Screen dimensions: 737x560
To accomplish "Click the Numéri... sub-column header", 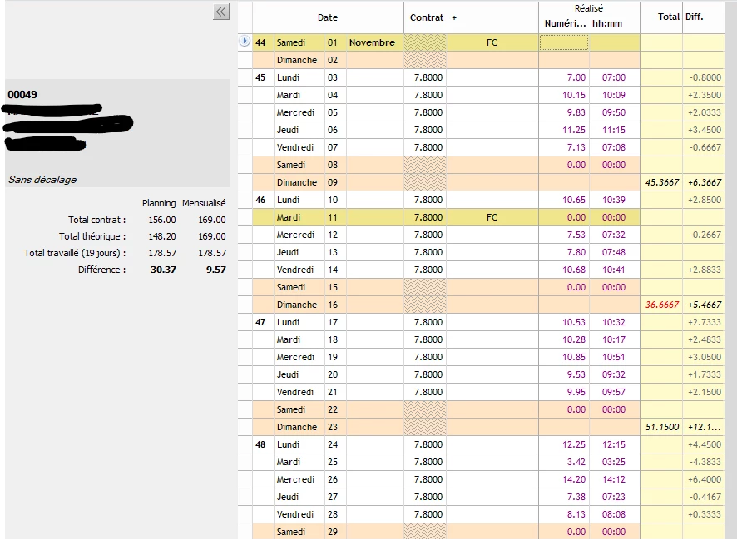I will pos(565,23).
